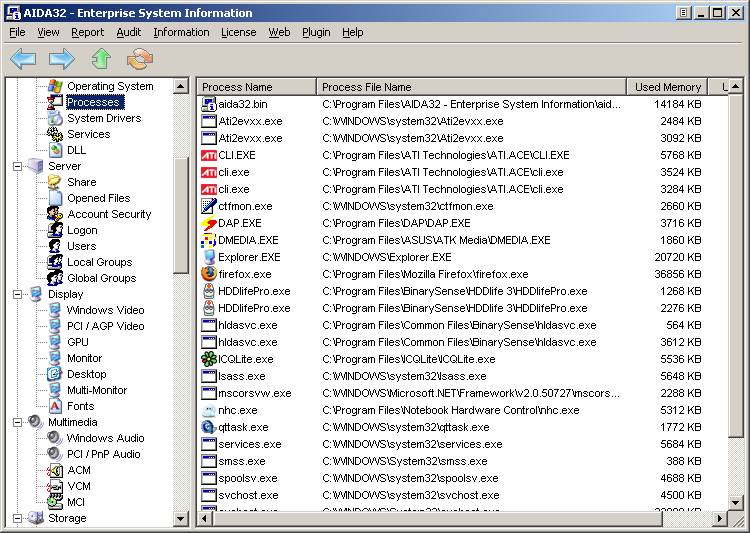Click process list scroll right arrow
The image size is (750, 533).
point(720,519)
